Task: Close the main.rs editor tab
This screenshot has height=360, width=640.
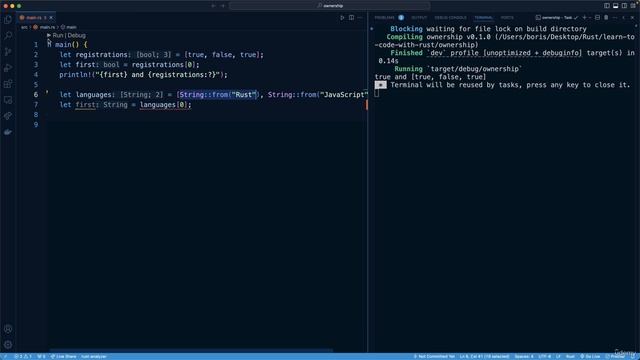Action: (51, 18)
